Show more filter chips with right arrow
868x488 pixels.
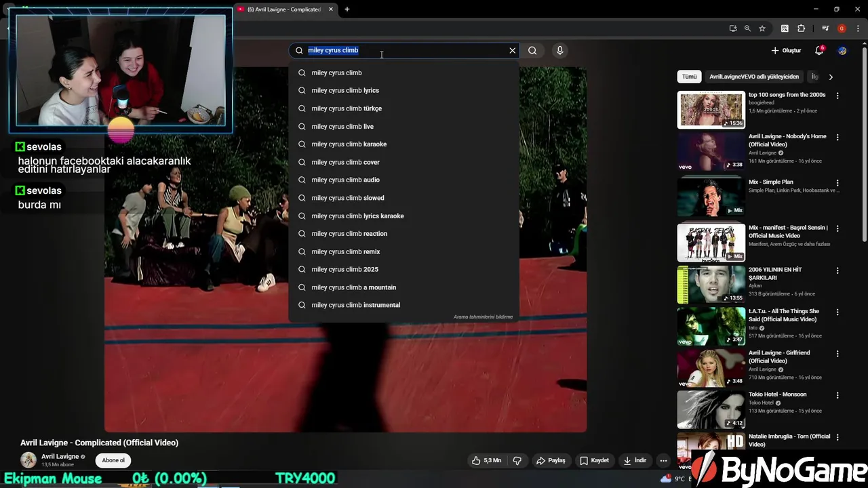[x=831, y=77]
